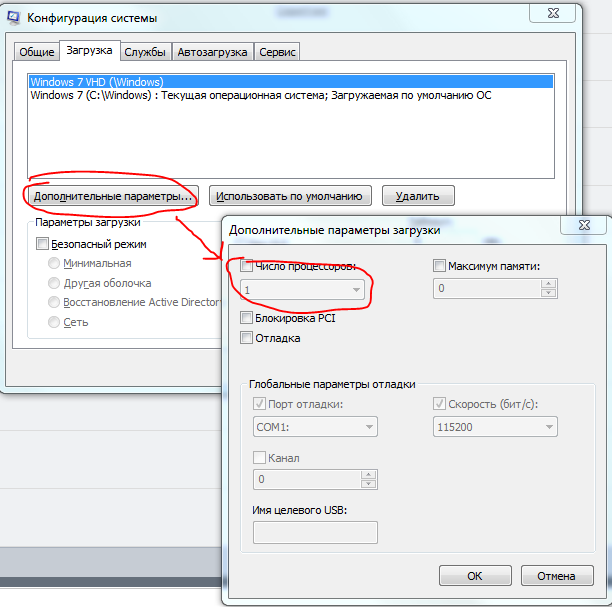Open the 115200 baud rate dropdown
Viewport: 612px width, 607px height.
tap(495, 427)
